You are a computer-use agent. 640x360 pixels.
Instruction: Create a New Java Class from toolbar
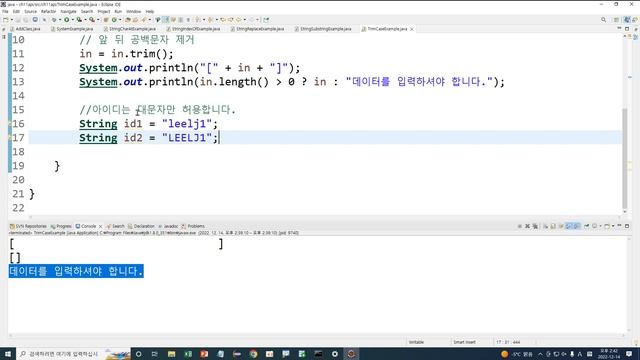tap(114, 20)
